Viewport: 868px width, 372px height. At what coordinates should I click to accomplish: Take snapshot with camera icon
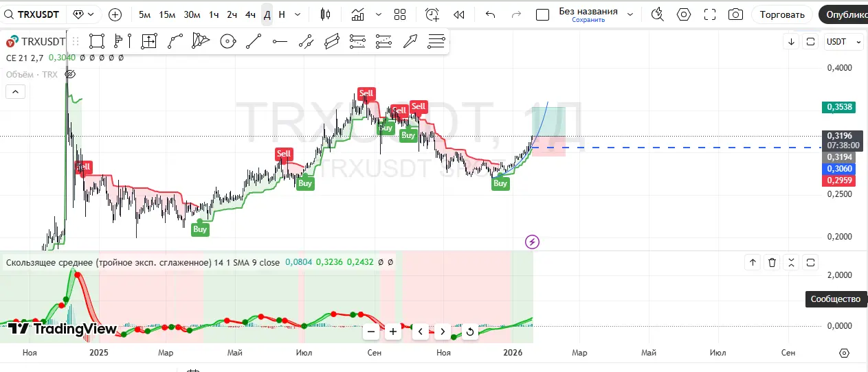click(x=735, y=14)
